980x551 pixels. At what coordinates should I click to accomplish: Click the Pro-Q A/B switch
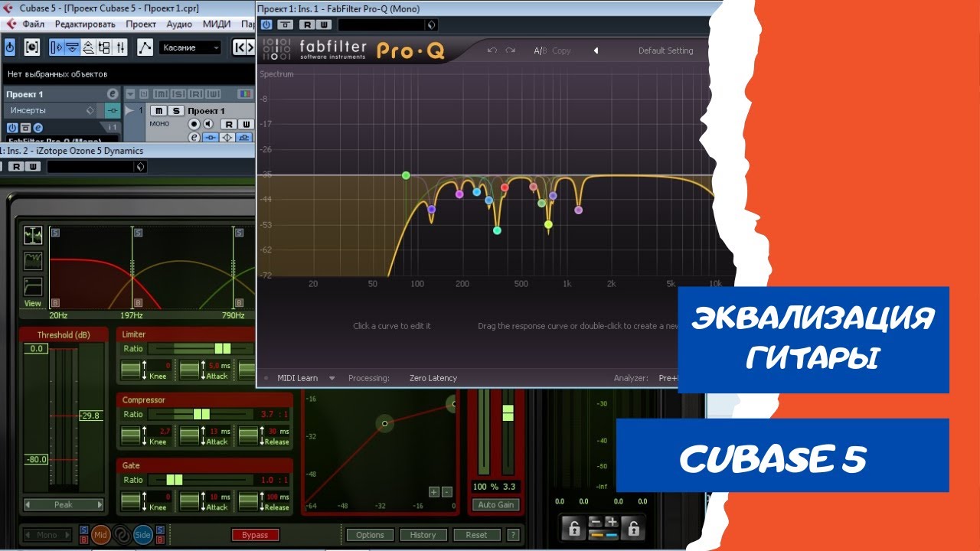540,51
